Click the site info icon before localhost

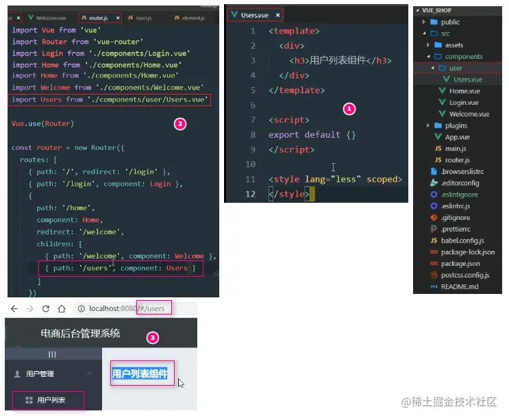81,309
